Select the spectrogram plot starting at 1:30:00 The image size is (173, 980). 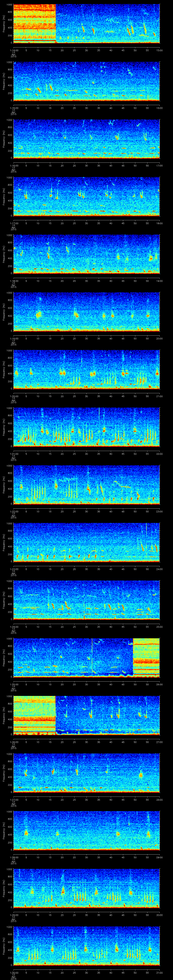(x=86, y=946)
